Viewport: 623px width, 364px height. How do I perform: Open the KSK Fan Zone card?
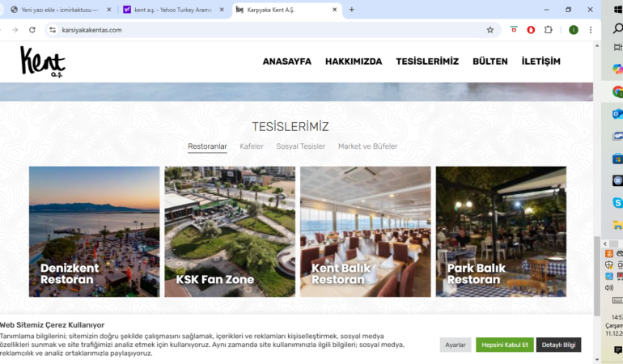(x=230, y=231)
